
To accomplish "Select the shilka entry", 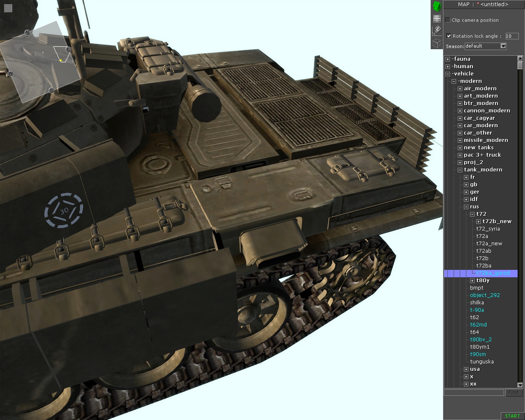I will pyautogui.click(x=477, y=303).
